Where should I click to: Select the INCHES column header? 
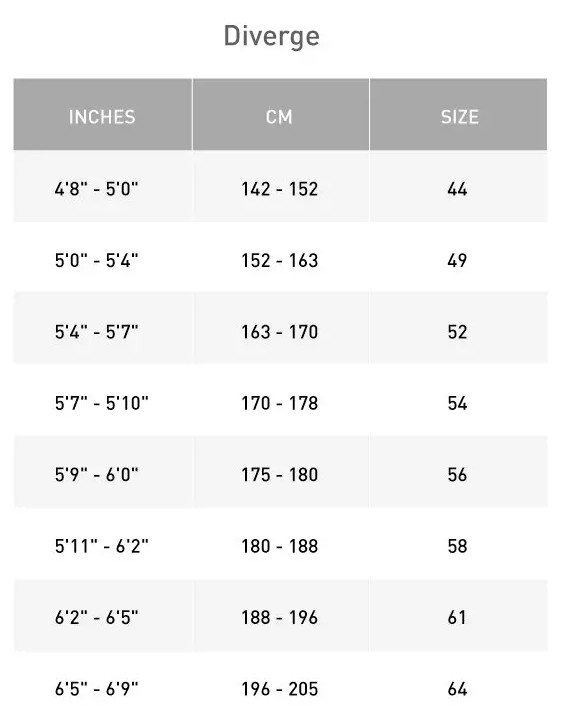pyautogui.click(x=102, y=114)
